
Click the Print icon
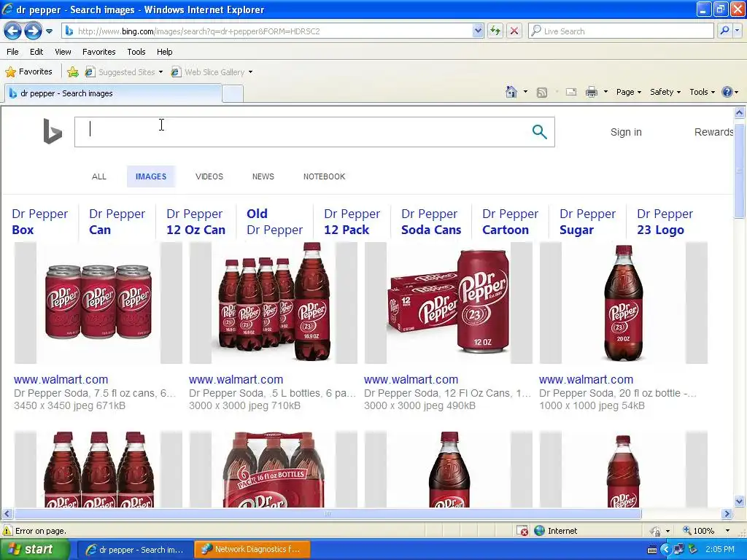click(591, 92)
